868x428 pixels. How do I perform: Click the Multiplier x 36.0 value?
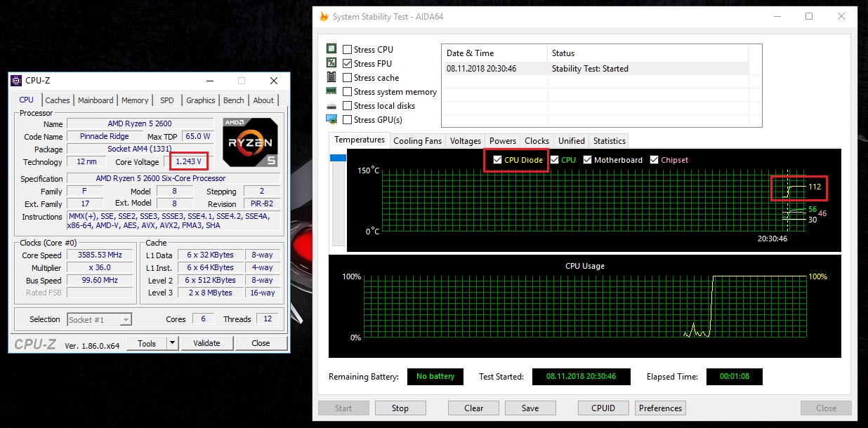point(99,268)
